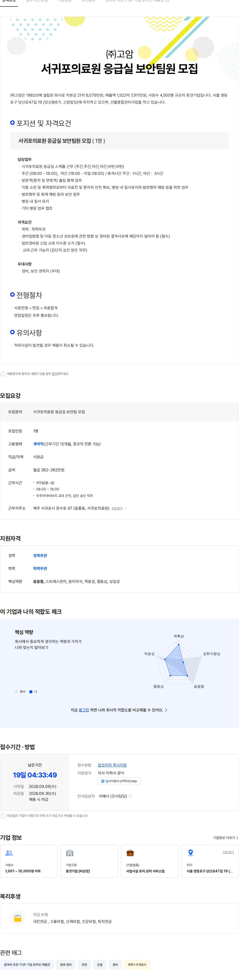Open the 잡코리아 즉시지원 link
The height and width of the screenshot is (980, 239).
(112, 765)
